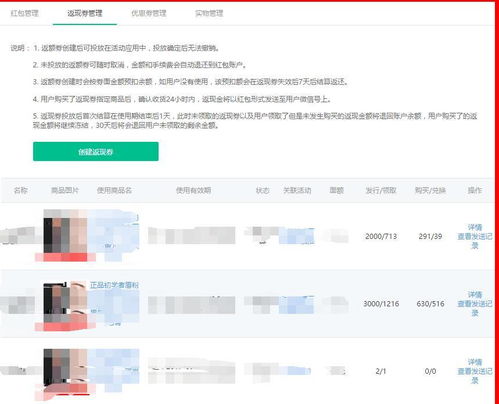
Task: Open 详情 in the 2/1 row
Action: coord(475,362)
